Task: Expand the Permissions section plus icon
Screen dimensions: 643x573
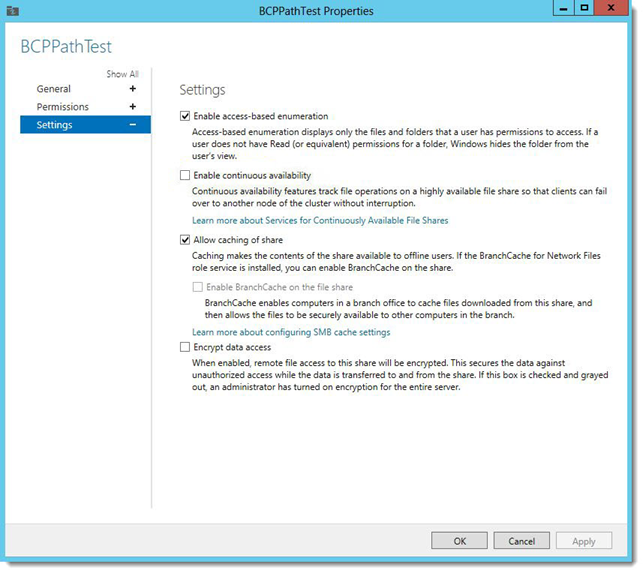Action: (132, 107)
